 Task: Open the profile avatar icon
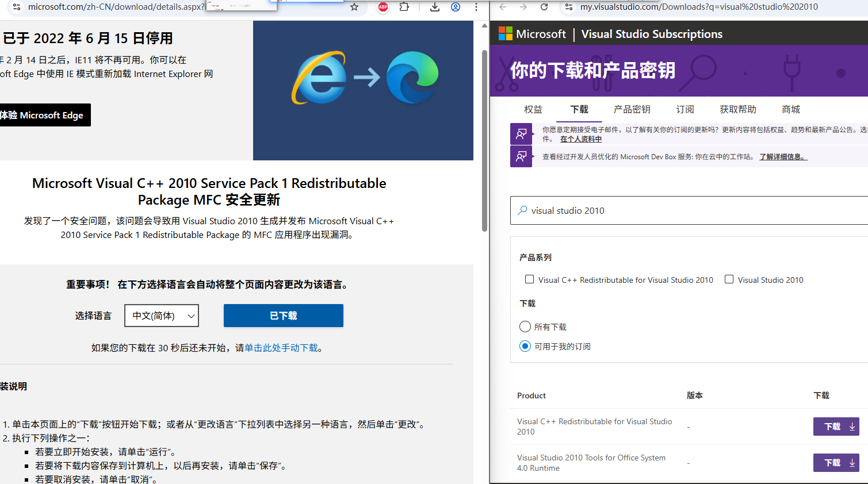pos(456,7)
